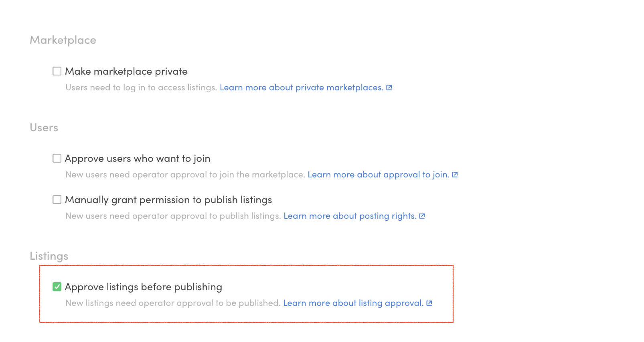Open 'Learn more about posting rights' link
This screenshot has width=644, height=342.
[x=350, y=216]
